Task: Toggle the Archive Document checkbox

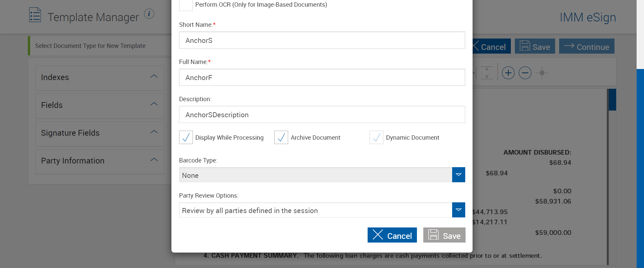Action: click(x=281, y=137)
